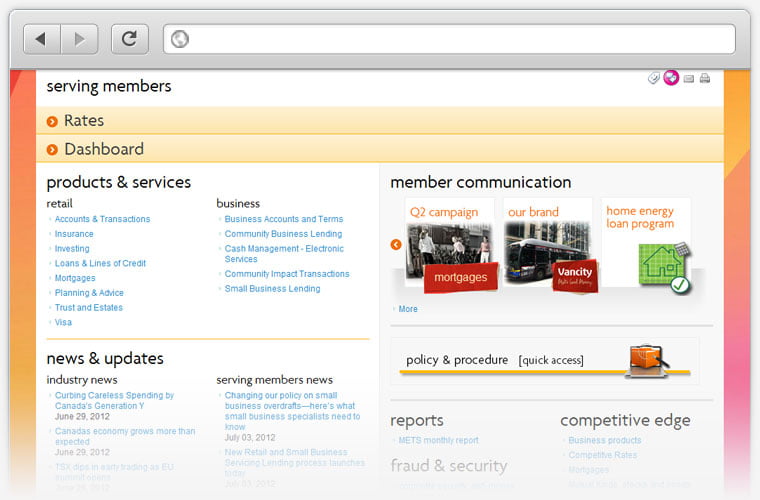Screen dimensions: 760x500
Task: Click the member communication heading
Action: pyautogui.click(x=481, y=183)
